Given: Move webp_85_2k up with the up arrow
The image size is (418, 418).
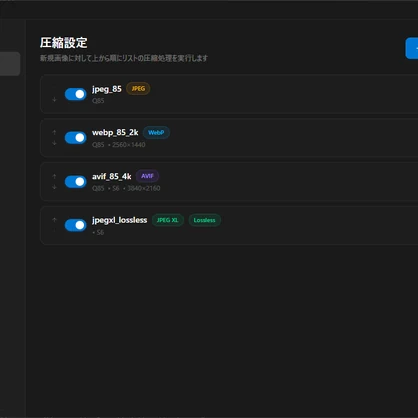Looking at the screenshot, I should [x=54, y=132].
